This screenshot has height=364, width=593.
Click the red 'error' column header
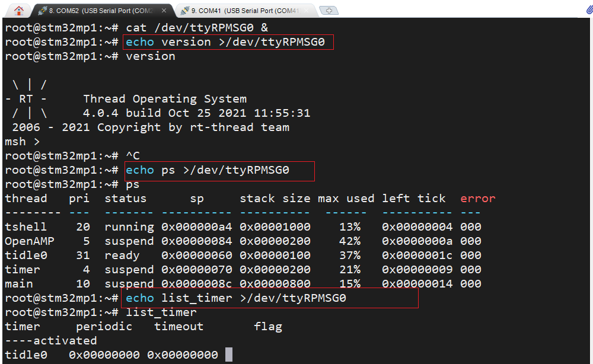coord(477,199)
